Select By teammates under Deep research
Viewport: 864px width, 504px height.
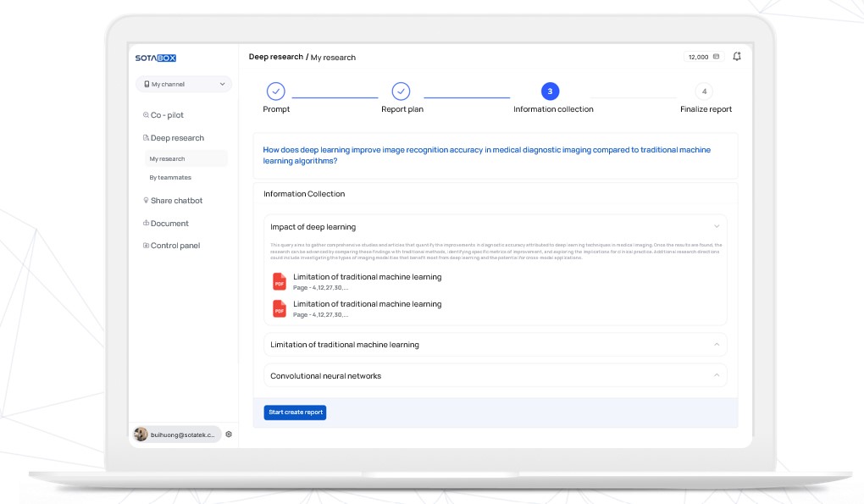point(170,177)
